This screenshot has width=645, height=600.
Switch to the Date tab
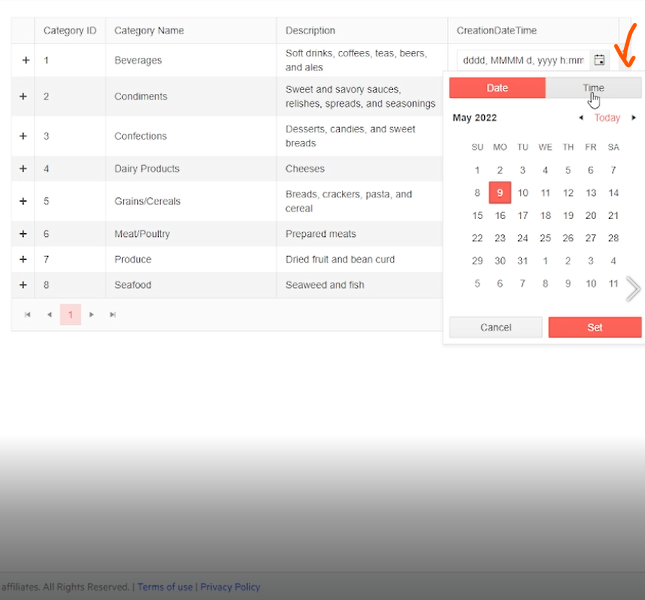click(x=497, y=88)
